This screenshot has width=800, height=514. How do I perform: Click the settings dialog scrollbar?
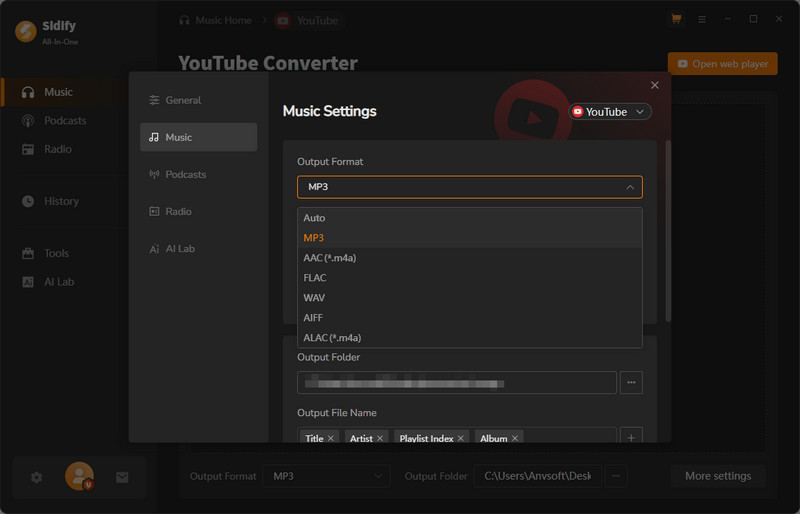click(668, 231)
